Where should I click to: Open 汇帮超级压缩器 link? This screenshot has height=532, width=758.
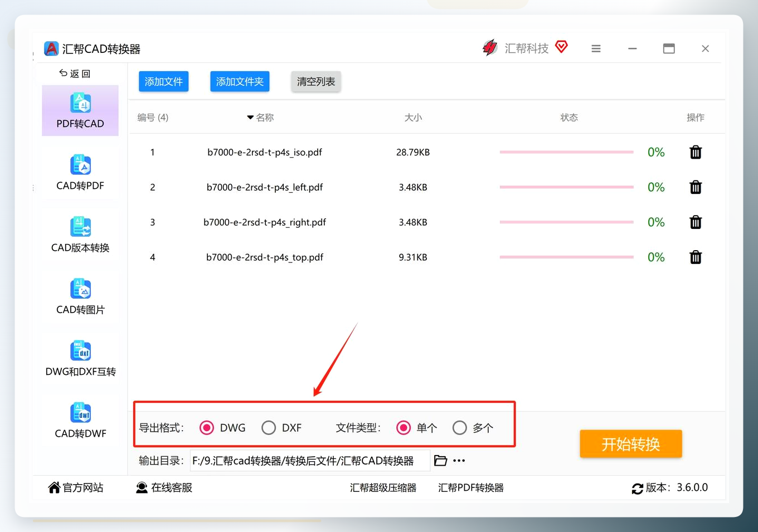click(383, 488)
